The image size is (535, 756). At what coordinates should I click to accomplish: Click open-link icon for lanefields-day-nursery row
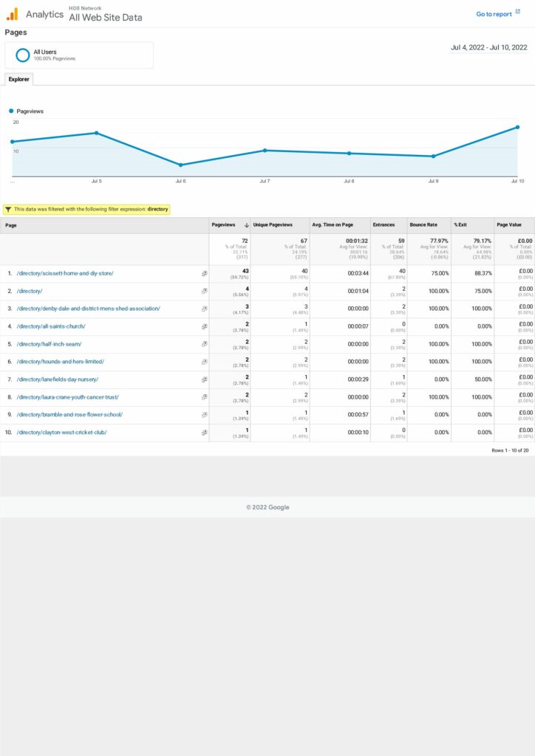pos(204,379)
